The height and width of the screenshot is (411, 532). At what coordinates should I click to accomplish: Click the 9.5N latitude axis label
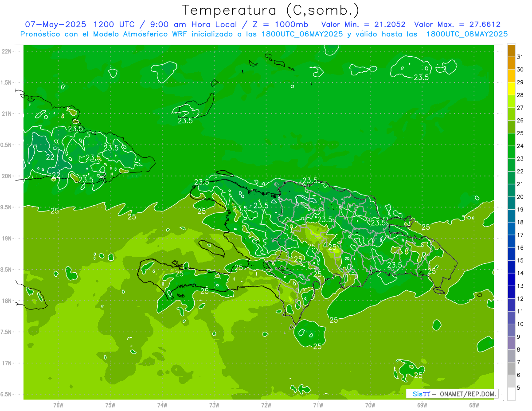[x=6, y=207]
